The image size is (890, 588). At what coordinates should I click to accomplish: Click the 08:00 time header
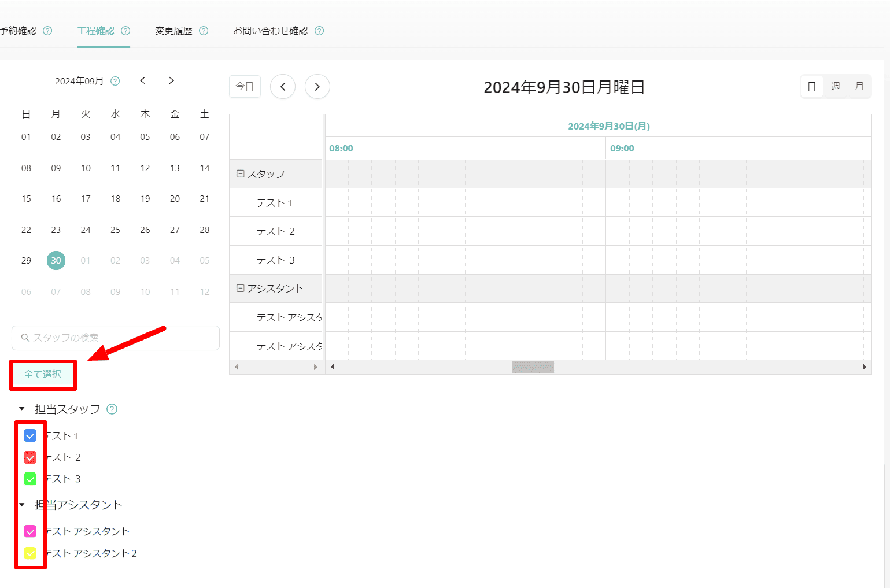341,149
